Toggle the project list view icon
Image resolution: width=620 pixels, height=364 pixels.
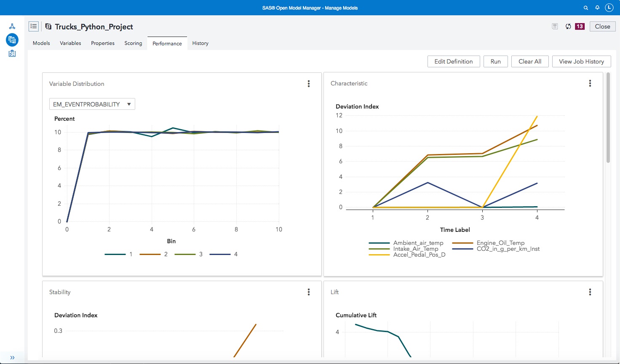(x=34, y=26)
